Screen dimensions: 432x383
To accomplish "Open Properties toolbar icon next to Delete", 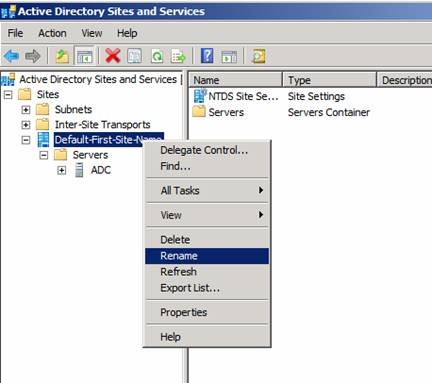I will point(134,56).
